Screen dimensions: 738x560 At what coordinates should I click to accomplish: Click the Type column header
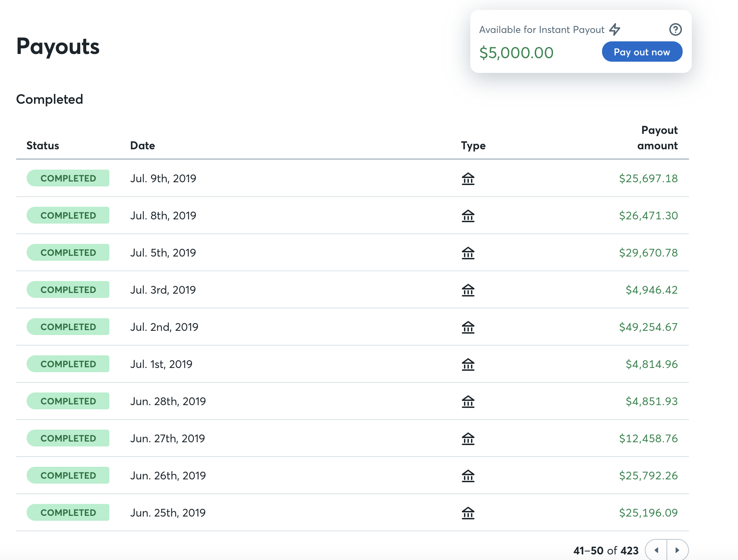pyautogui.click(x=473, y=145)
